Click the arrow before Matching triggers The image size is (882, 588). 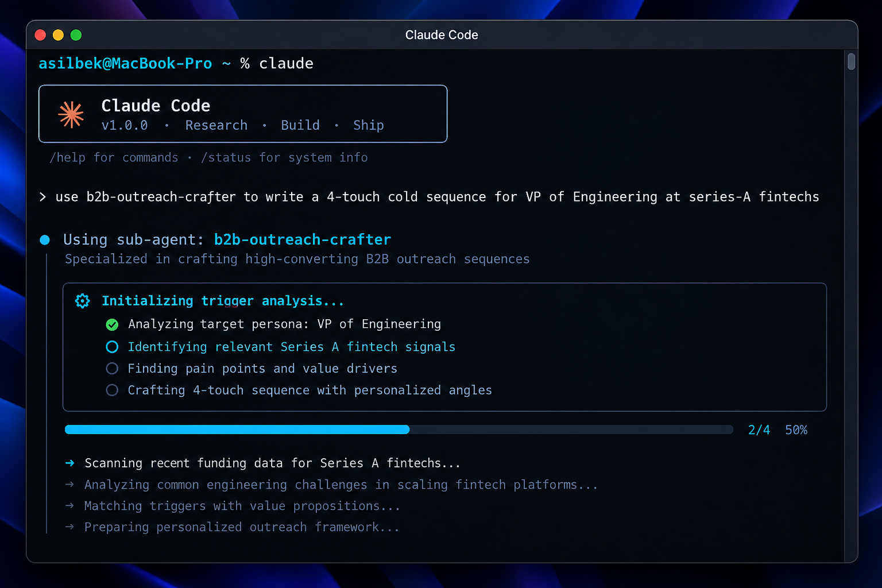click(x=69, y=506)
